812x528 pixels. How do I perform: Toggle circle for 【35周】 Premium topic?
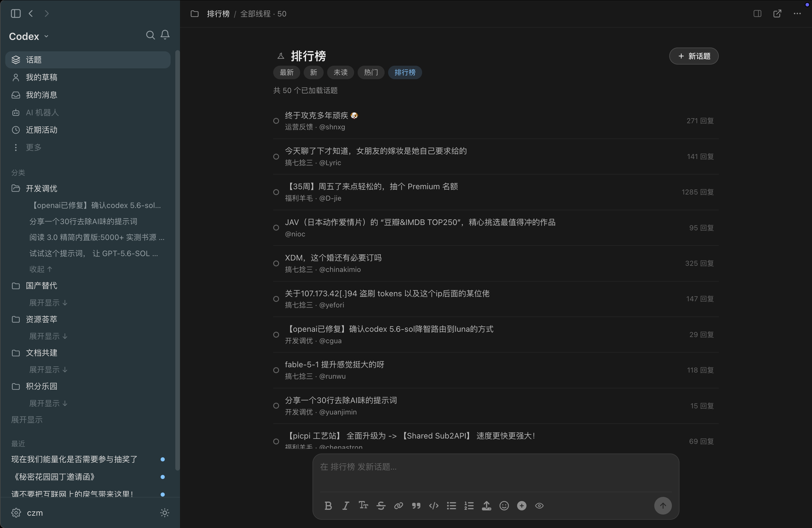pyautogui.click(x=276, y=192)
